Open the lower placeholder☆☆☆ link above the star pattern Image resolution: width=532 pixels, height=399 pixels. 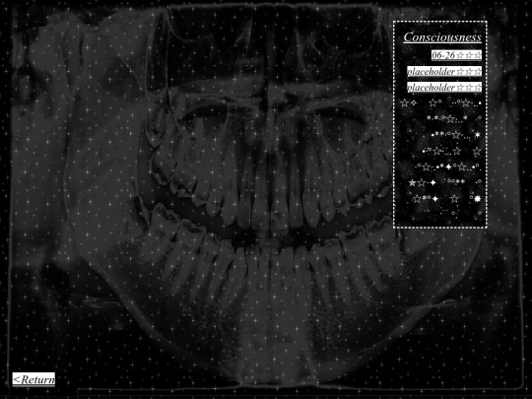click(444, 88)
